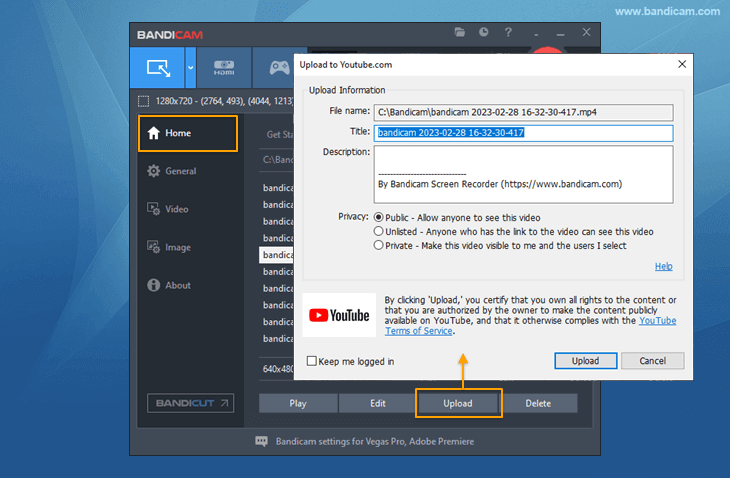This screenshot has height=478, width=730.
Task: Open the scheduled recording clock icon
Action: [x=484, y=32]
